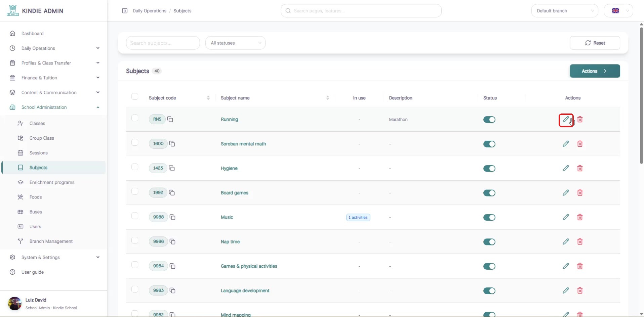Copy subject code RNS
Image resolution: width=644 pixels, height=317 pixels.
pyautogui.click(x=170, y=119)
